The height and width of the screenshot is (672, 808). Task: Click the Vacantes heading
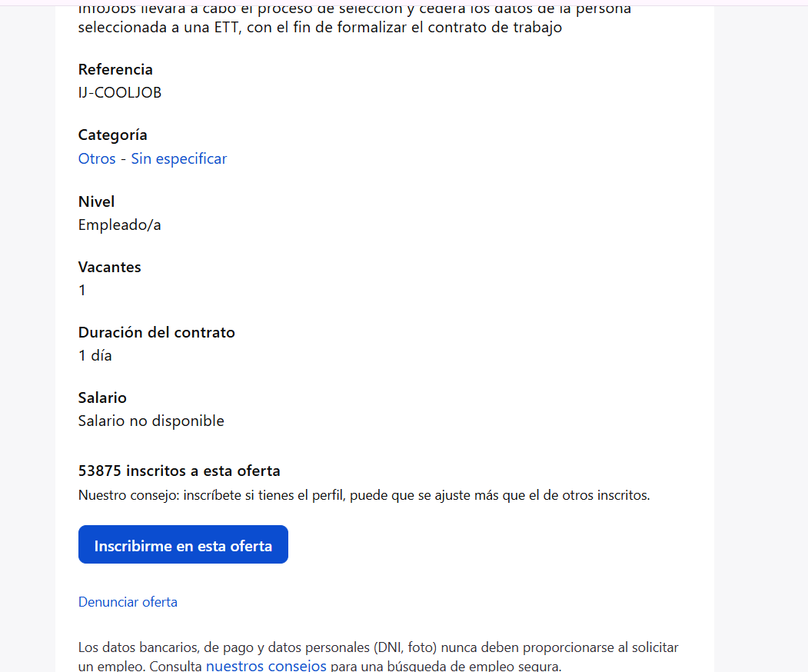(110, 267)
